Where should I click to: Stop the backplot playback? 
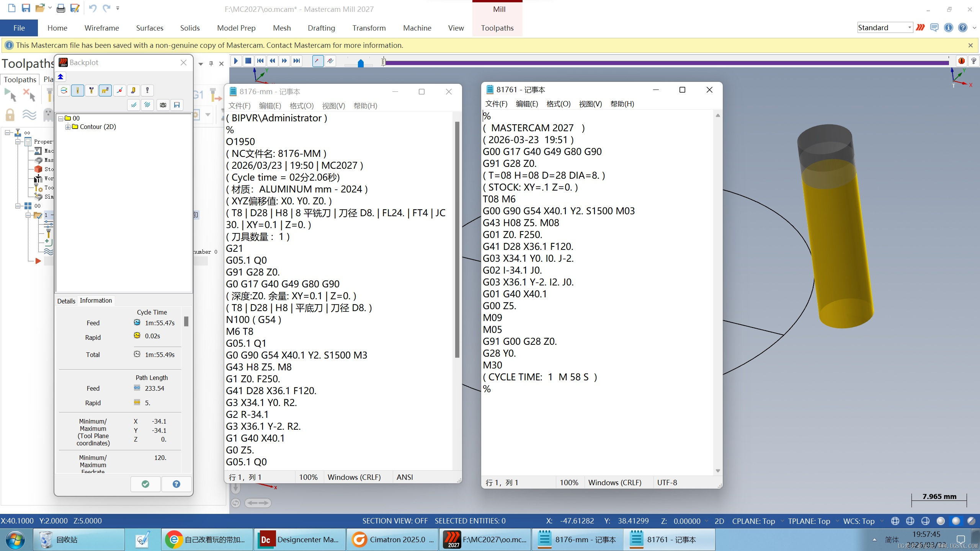coord(248,61)
